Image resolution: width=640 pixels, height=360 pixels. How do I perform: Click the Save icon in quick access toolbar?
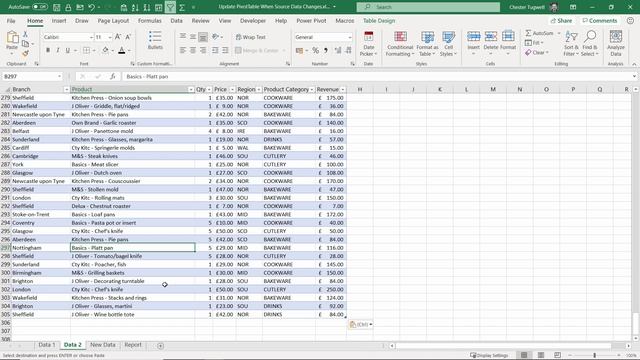coord(57,7)
